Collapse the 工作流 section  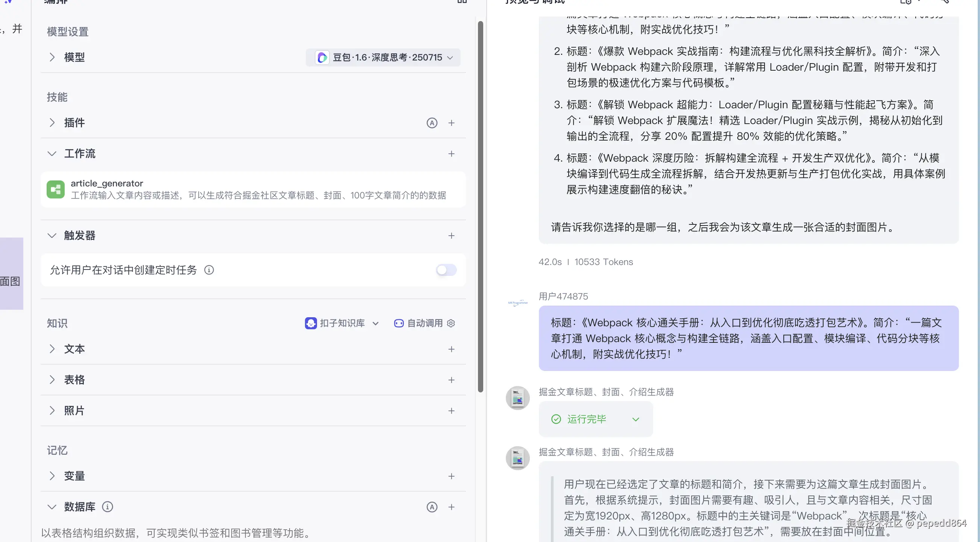click(x=52, y=154)
